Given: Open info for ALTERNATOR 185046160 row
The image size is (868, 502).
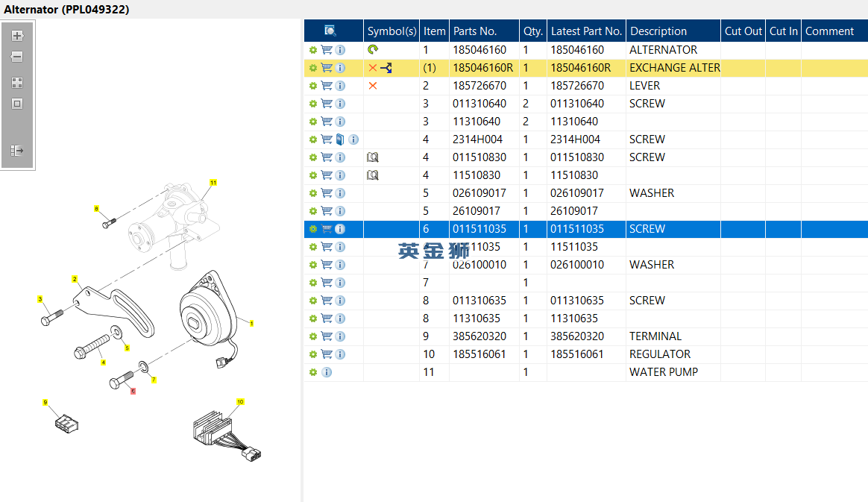Looking at the screenshot, I should coord(340,50).
